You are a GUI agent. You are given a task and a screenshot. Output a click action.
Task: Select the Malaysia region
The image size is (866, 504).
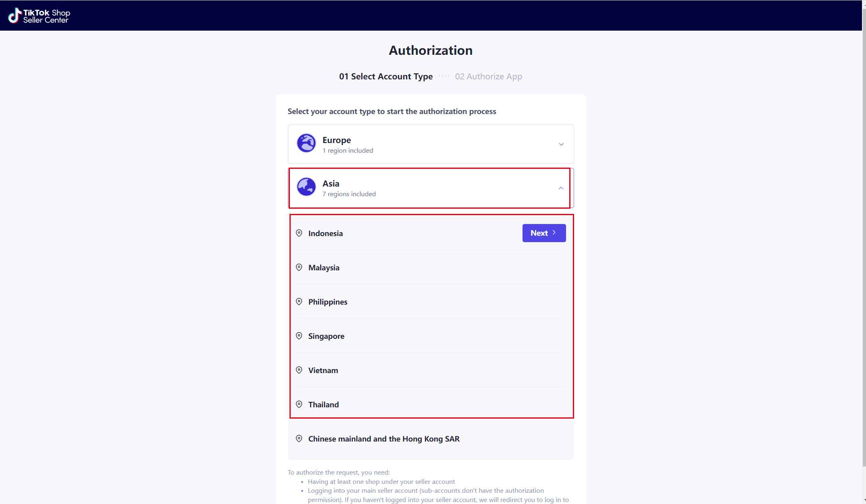(431, 268)
